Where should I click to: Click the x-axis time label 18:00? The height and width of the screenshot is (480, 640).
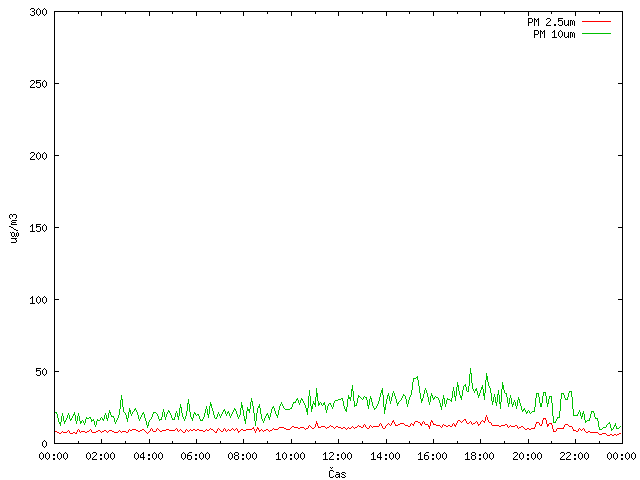coord(479,456)
